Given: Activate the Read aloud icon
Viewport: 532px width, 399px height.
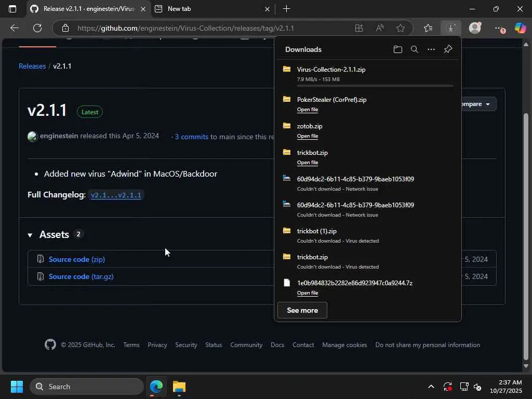Looking at the screenshot, I should (380, 28).
